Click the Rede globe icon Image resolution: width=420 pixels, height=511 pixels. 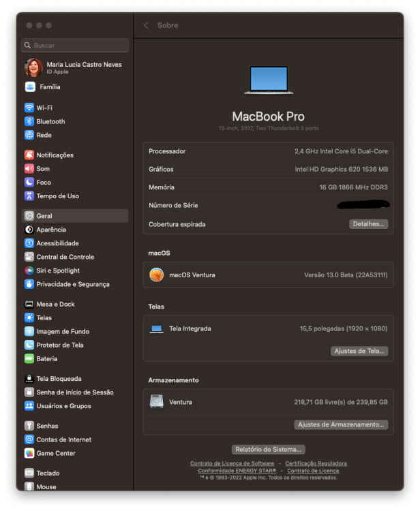point(29,135)
